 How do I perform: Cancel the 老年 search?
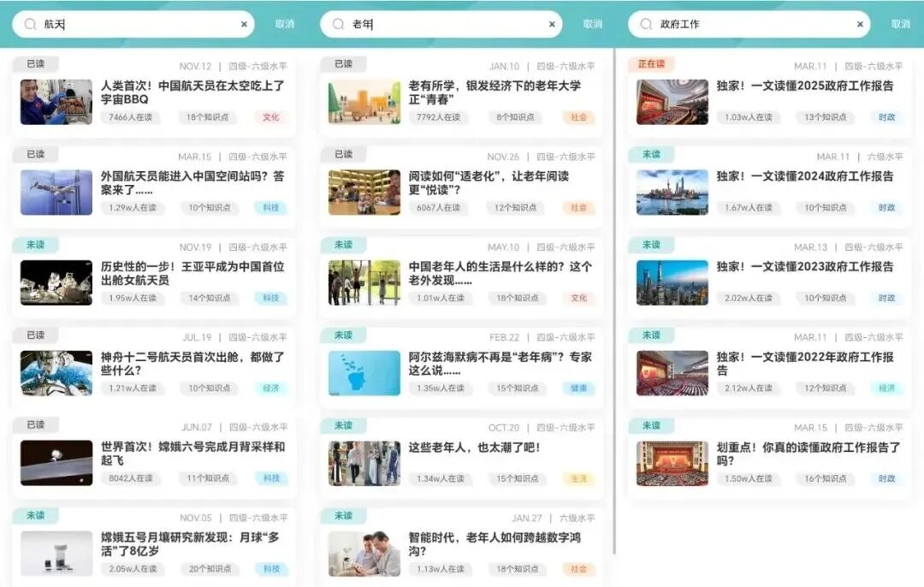pyautogui.click(x=593, y=24)
